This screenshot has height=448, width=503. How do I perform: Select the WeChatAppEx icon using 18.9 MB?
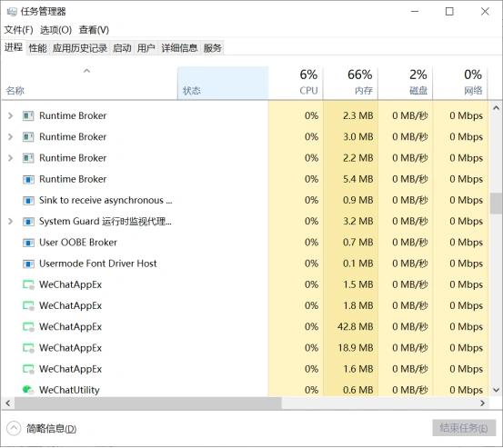point(28,348)
